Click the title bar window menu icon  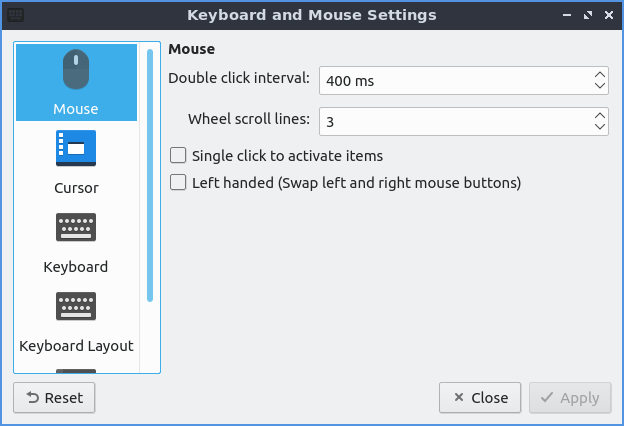pos(16,16)
